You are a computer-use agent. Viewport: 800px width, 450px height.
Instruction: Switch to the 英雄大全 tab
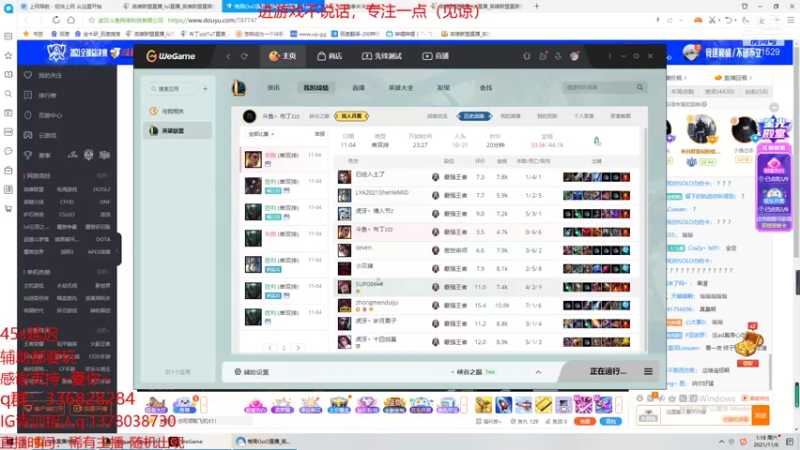click(401, 88)
